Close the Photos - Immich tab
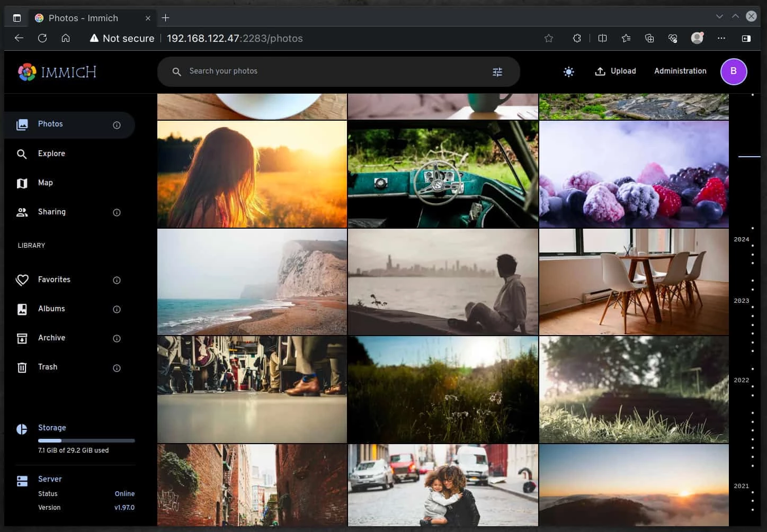The image size is (767, 532). point(148,18)
